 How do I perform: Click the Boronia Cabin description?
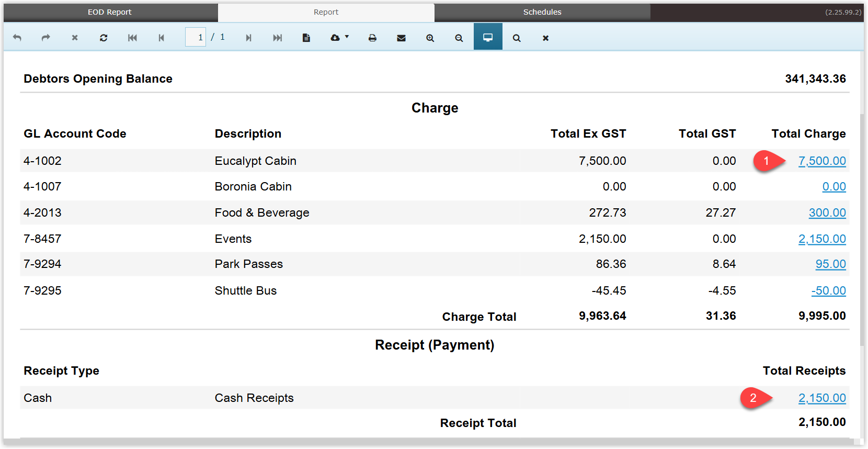click(x=253, y=187)
